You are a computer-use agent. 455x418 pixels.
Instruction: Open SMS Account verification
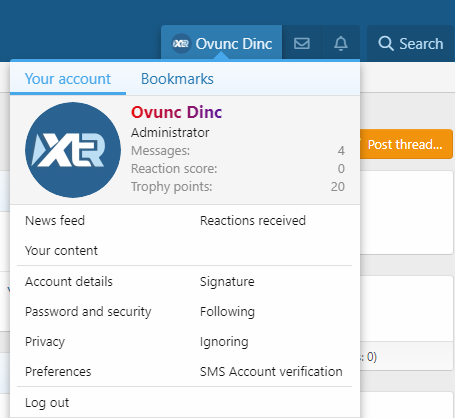[x=271, y=372]
